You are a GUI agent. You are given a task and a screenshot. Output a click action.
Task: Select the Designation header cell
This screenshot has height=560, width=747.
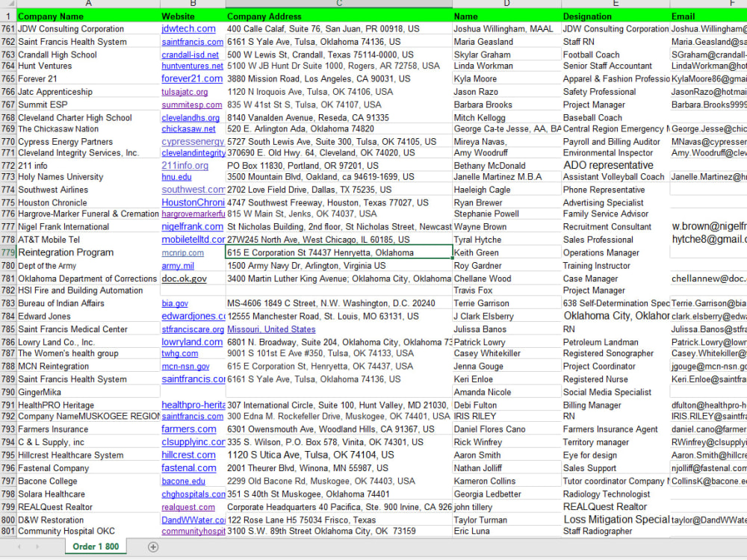616,16
